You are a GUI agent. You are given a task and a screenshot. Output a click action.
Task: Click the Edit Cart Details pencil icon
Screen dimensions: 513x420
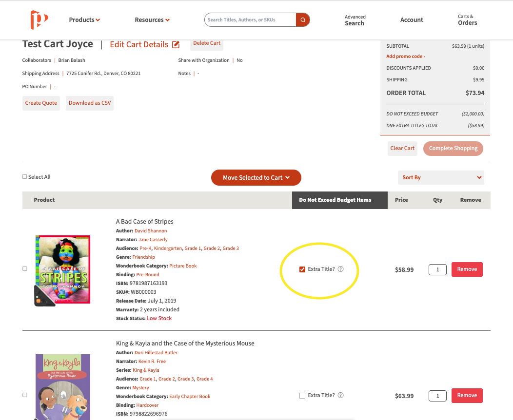pos(176,44)
